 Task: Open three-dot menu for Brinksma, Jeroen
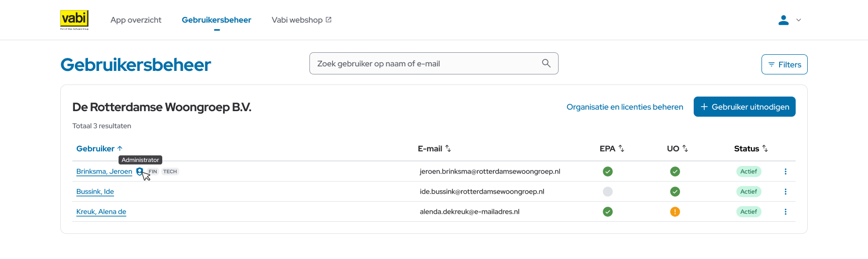pyautogui.click(x=785, y=171)
